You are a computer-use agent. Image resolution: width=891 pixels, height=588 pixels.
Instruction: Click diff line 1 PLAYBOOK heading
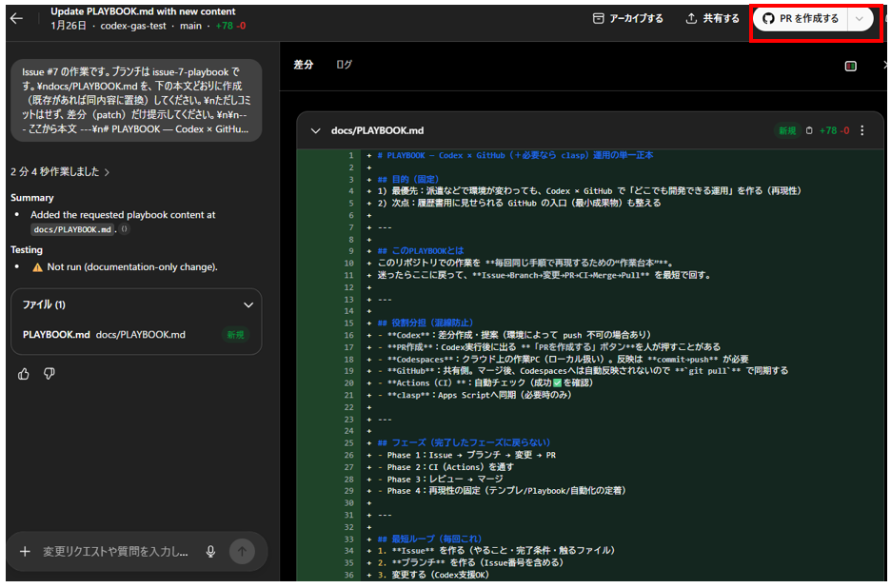515,155
